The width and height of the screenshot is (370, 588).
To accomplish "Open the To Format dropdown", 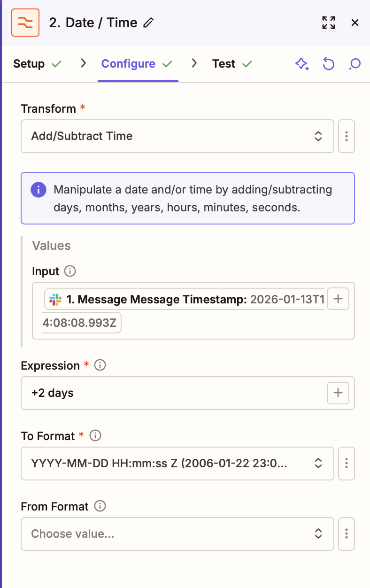I will (x=177, y=464).
